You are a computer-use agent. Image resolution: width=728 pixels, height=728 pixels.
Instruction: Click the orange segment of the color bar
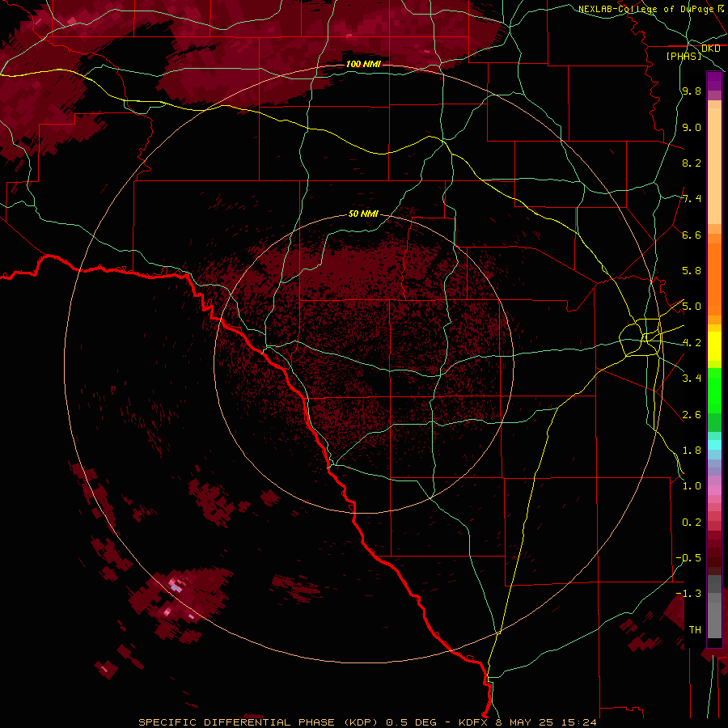click(x=714, y=280)
